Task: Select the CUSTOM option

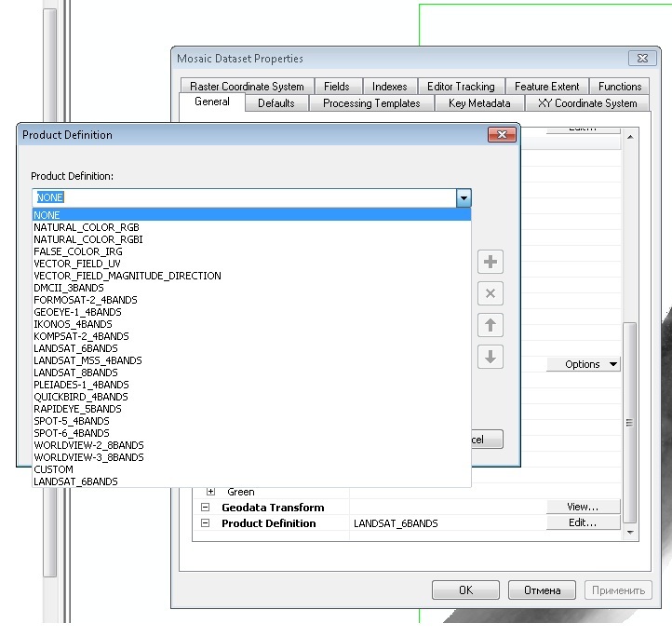Action: pos(251,469)
